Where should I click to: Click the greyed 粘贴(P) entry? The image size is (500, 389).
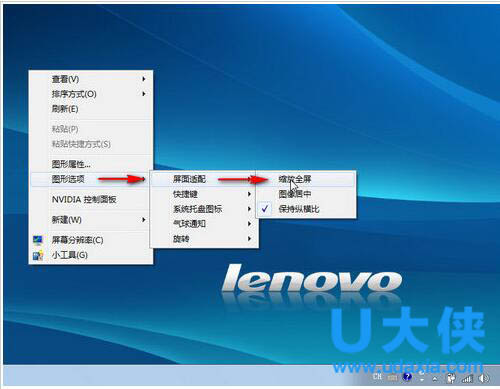click(x=91, y=129)
